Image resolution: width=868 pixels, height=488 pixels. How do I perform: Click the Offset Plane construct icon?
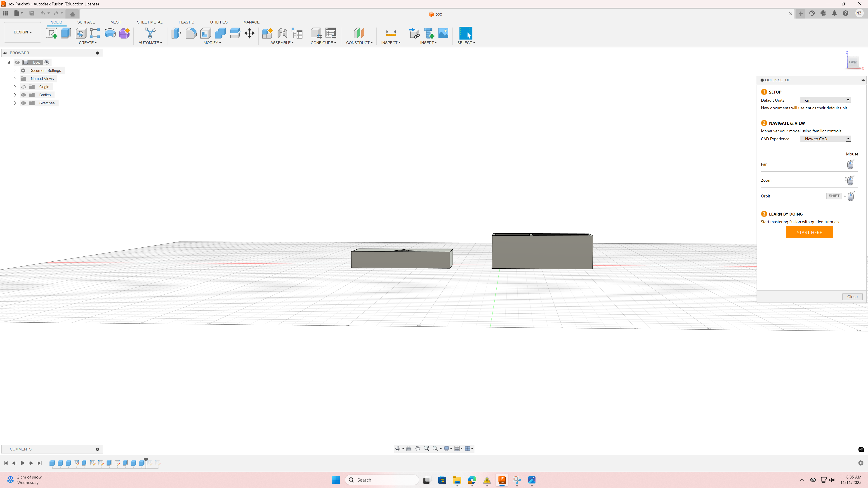(x=359, y=33)
